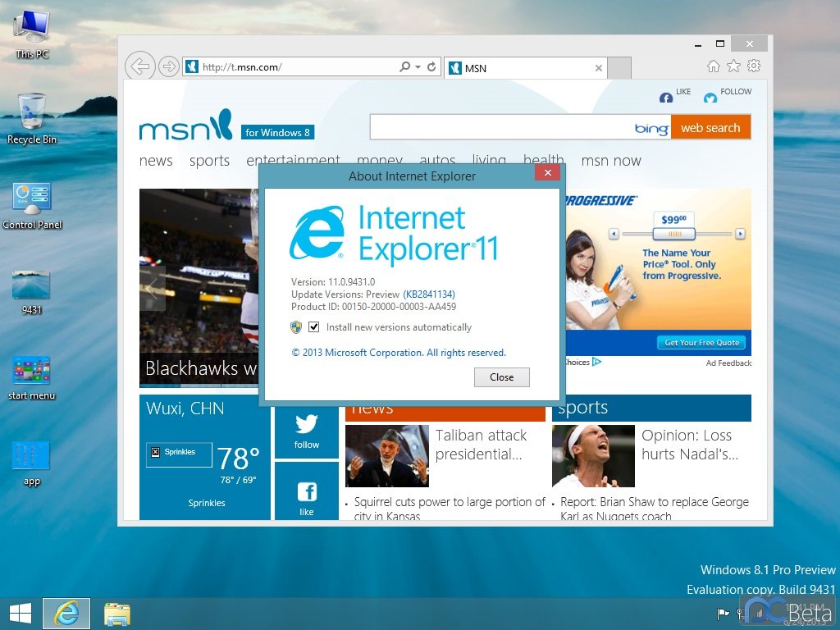Uncheck Install new versions automatically

tap(313, 327)
